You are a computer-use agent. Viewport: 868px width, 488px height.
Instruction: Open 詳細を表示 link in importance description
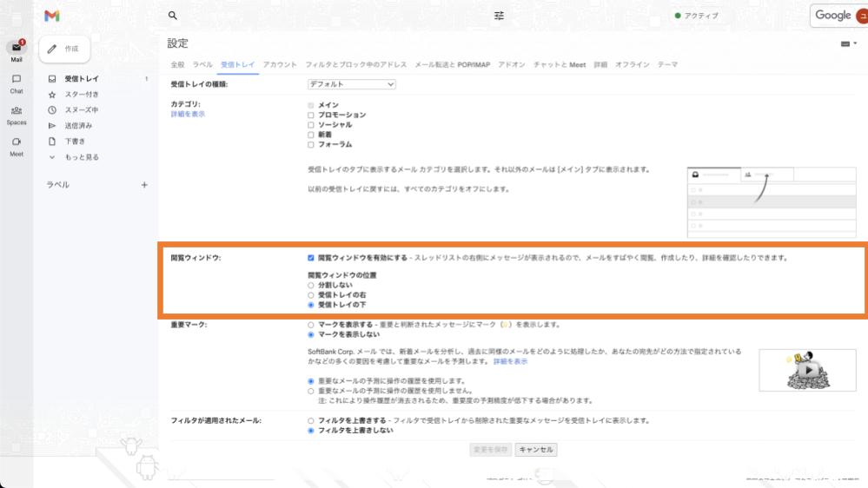click(510, 361)
